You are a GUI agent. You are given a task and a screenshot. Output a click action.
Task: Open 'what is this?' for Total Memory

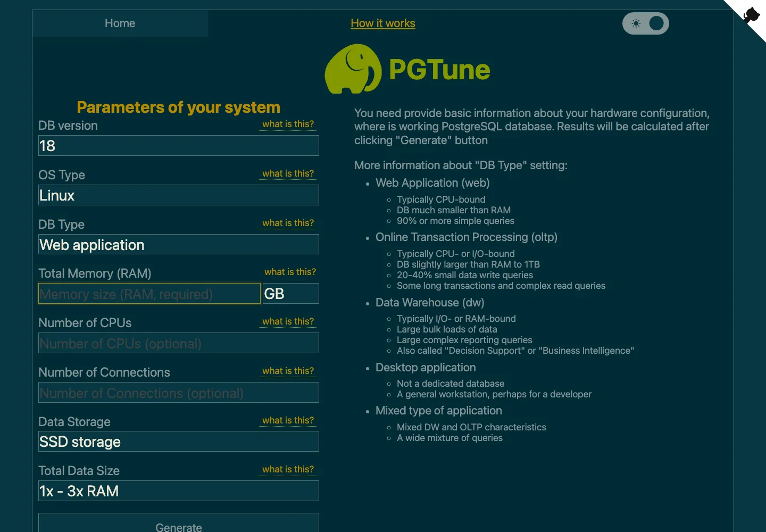[x=290, y=272]
